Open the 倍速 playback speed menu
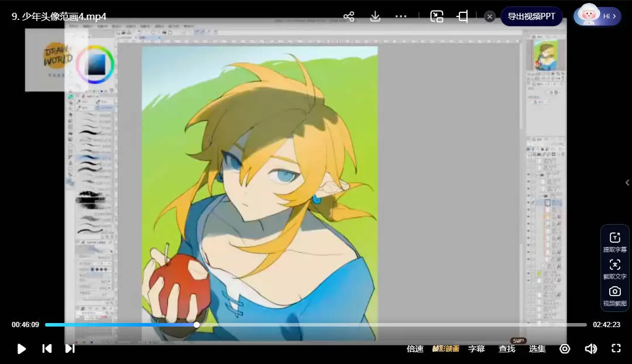 point(415,349)
